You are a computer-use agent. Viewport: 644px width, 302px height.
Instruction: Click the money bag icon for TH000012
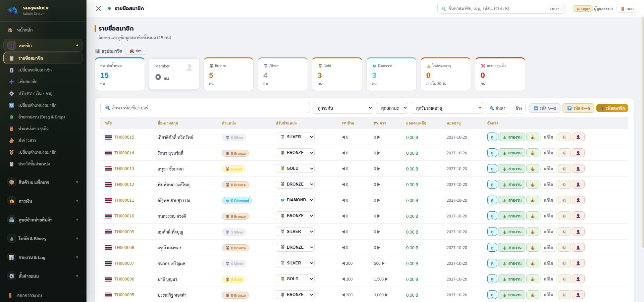pos(533,185)
